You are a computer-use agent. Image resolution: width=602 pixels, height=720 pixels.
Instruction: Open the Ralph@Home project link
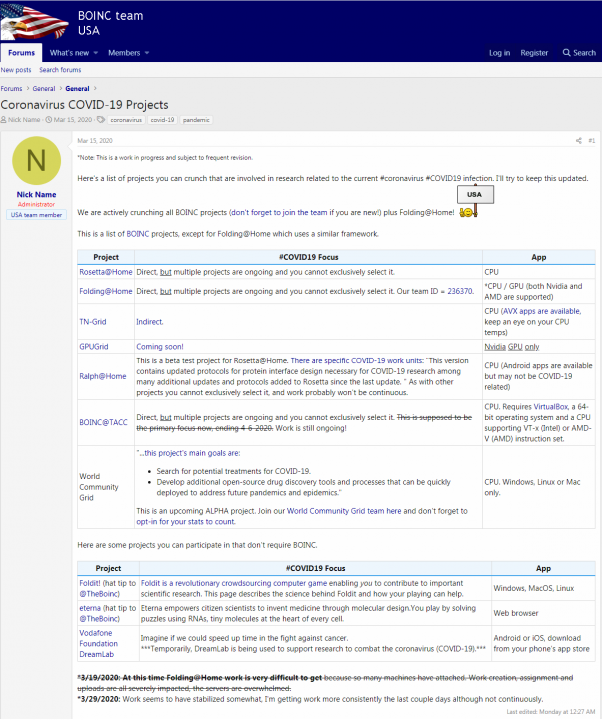pos(103,376)
